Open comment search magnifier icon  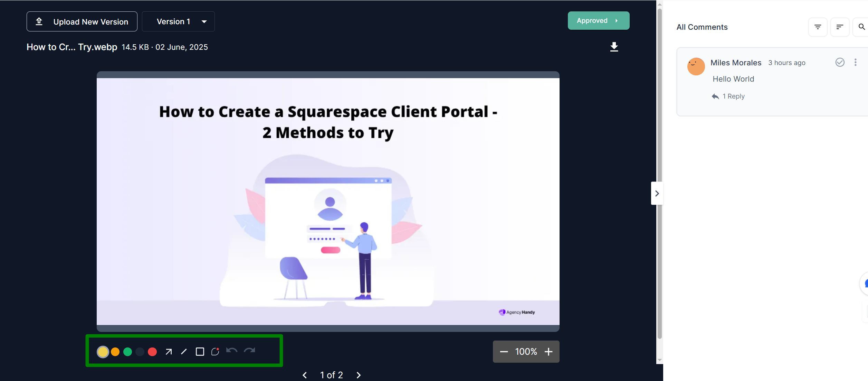(861, 27)
